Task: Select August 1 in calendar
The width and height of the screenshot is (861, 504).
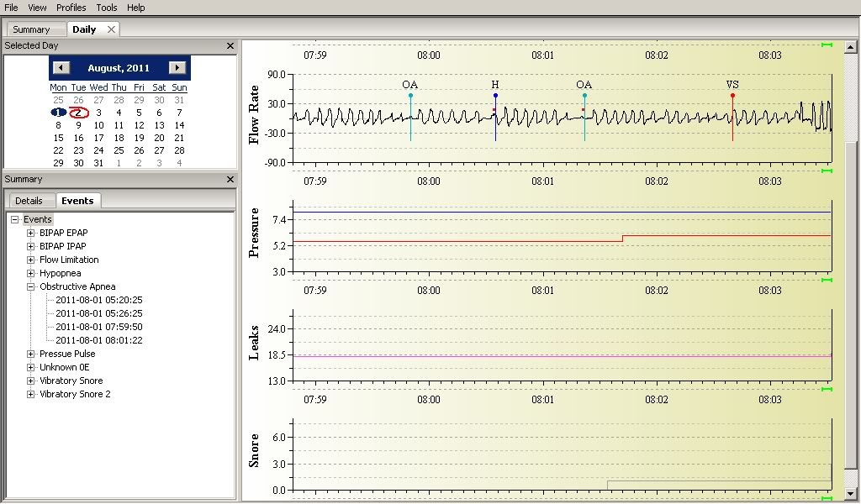Action: click(x=58, y=113)
